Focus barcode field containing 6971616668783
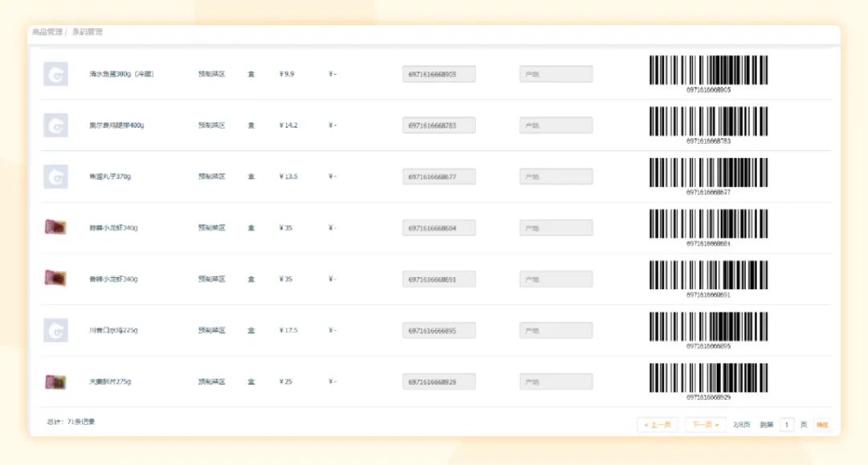This screenshot has width=868, height=465. [x=439, y=125]
